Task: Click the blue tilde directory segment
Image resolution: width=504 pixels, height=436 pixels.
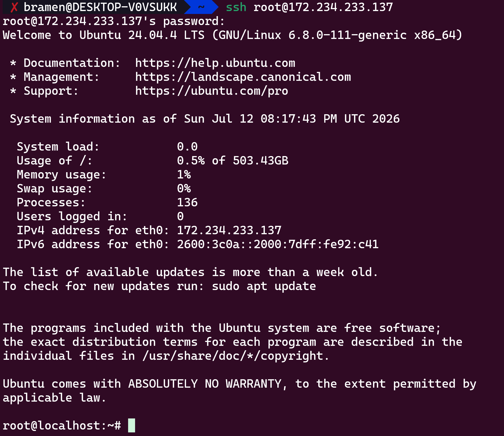Action: [x=201, y=7]
